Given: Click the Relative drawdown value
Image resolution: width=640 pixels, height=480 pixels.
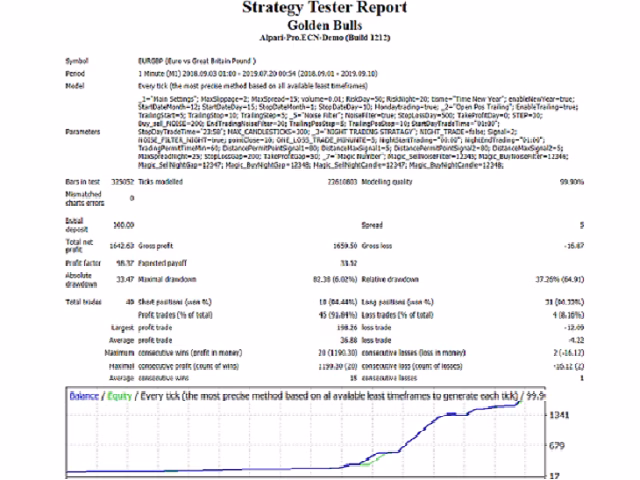Looking at the screenshot, I should 560,279.
